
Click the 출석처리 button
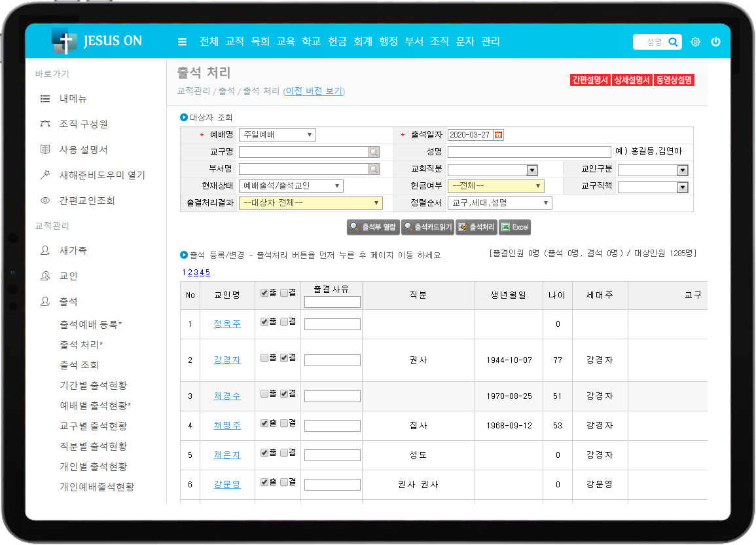(x=476, y=227)
